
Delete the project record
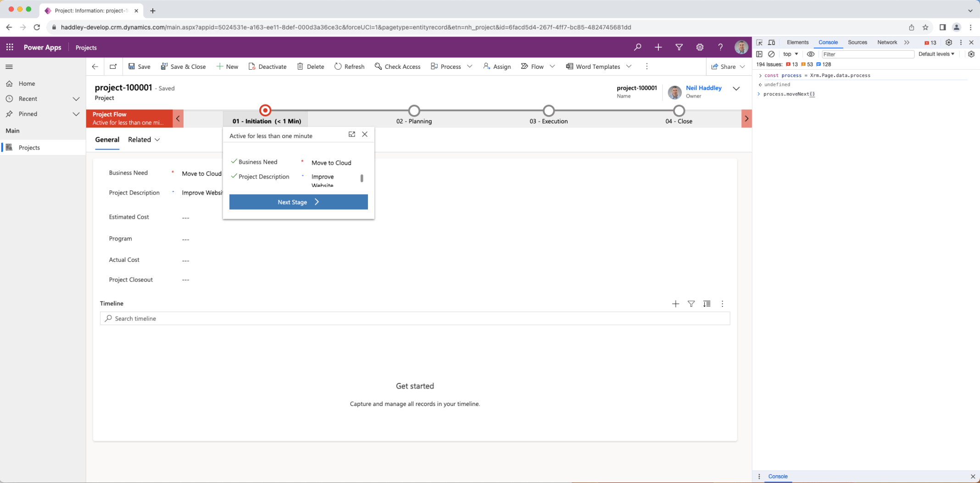point(311,67)
